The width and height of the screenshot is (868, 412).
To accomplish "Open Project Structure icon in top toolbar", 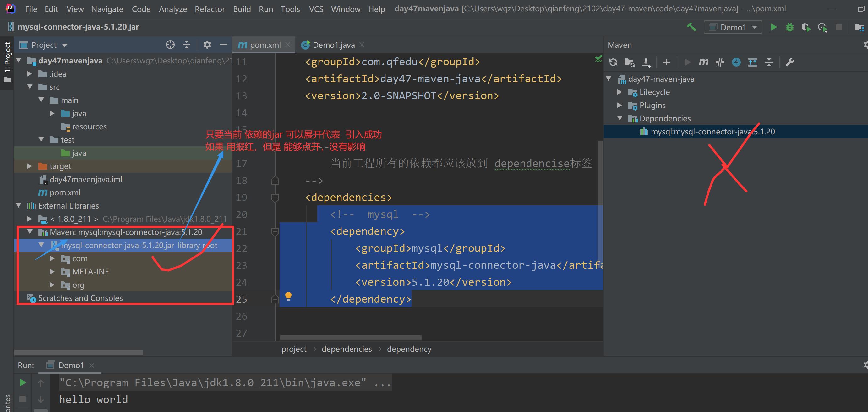I will pyautogui.click(x=859, y=27).
